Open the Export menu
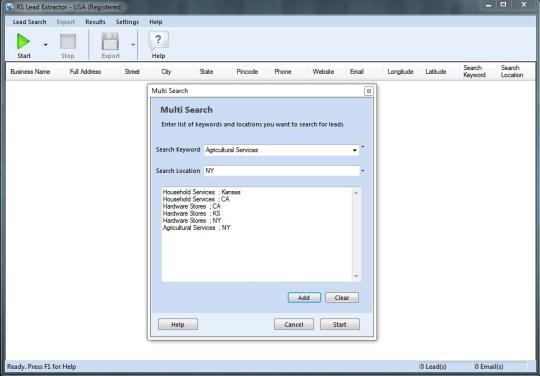This screenshot has width=540, height=376. pos(65,22)
